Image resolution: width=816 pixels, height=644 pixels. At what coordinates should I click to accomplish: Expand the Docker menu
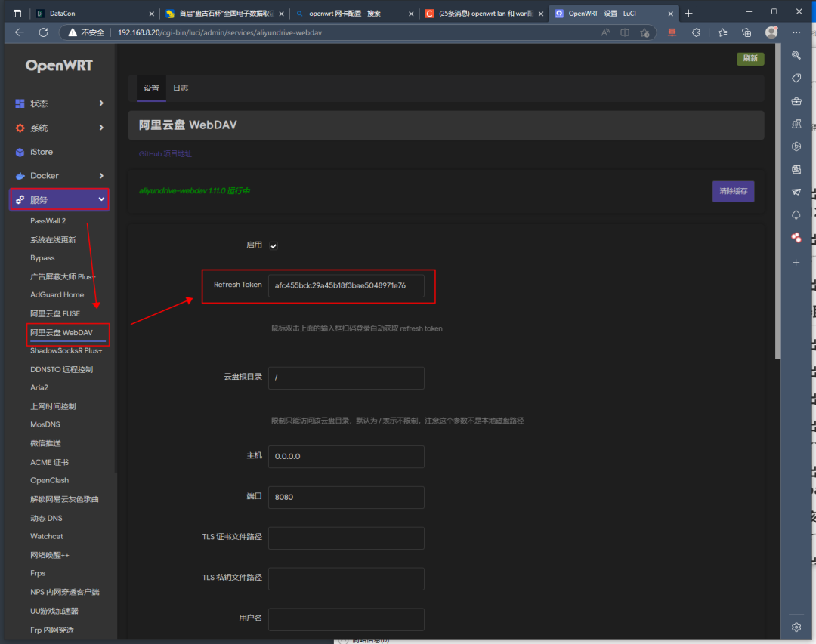point(60,176)
